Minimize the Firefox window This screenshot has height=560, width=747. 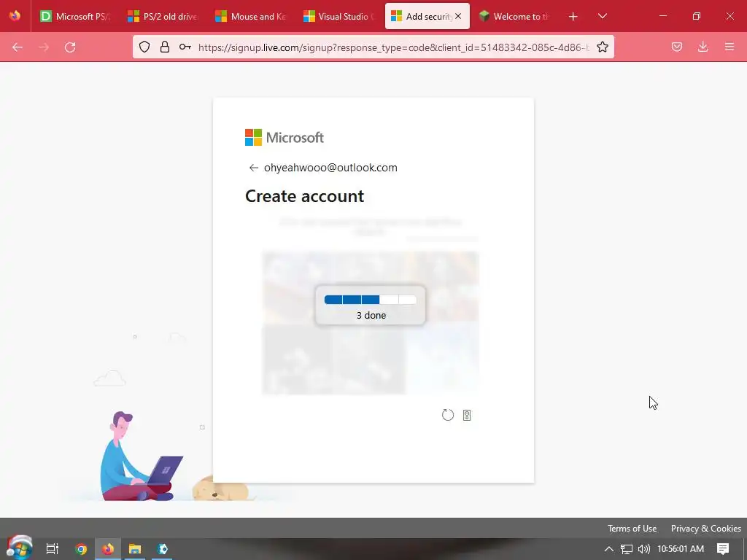(x=662, y=16)
